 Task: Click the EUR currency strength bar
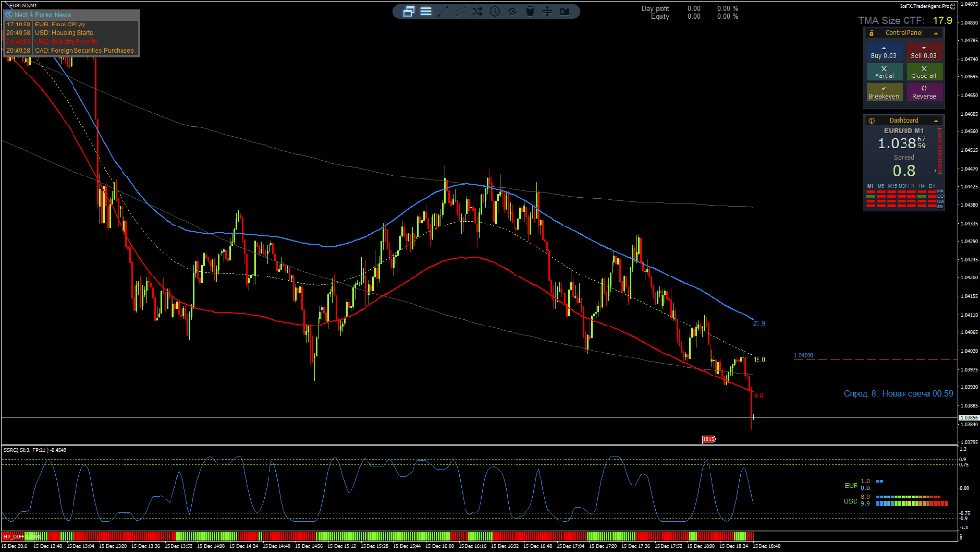879,482
